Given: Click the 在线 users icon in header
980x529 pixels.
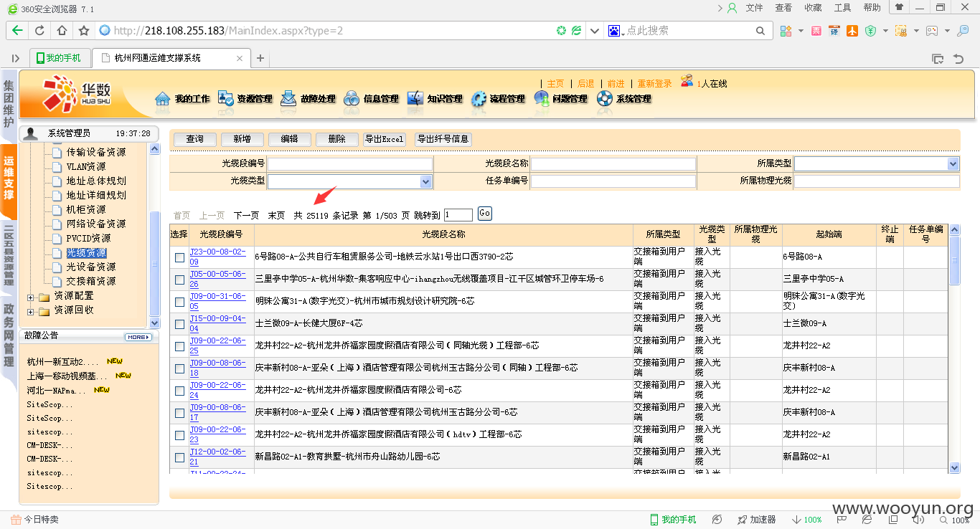Looking at the screenshot, I should click(x=687, y=82).
